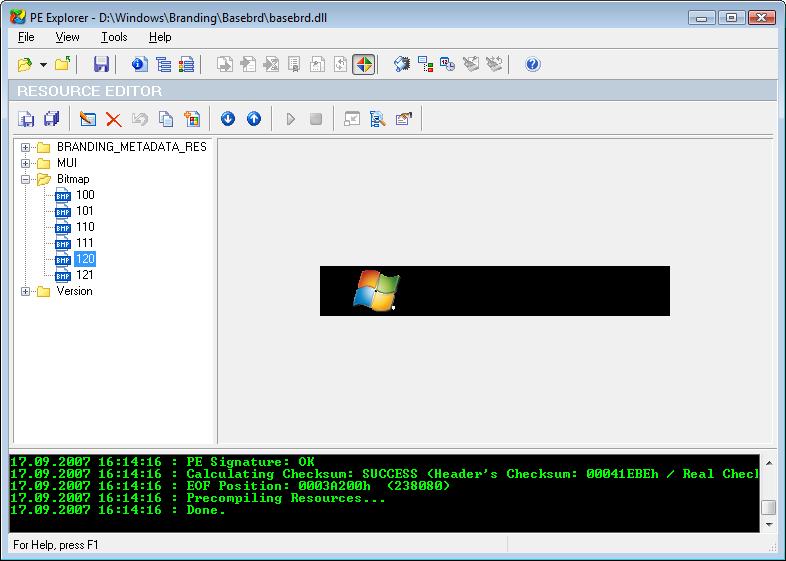Image resolution: width=786 pixels, height=561 pixels.
Task: Move resource up with blue arrow
Action: (254, 119)
